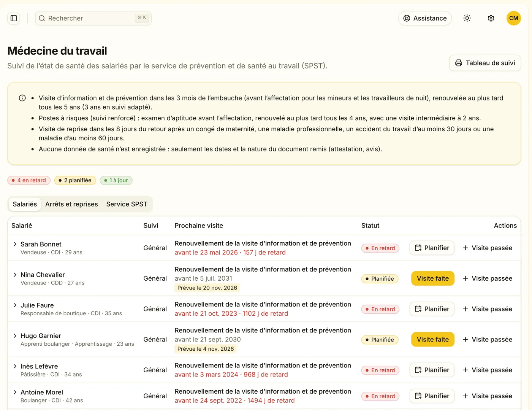
Task: Mark Nina Chevalier's visit as Visite faite
Action: click(432, 278)
